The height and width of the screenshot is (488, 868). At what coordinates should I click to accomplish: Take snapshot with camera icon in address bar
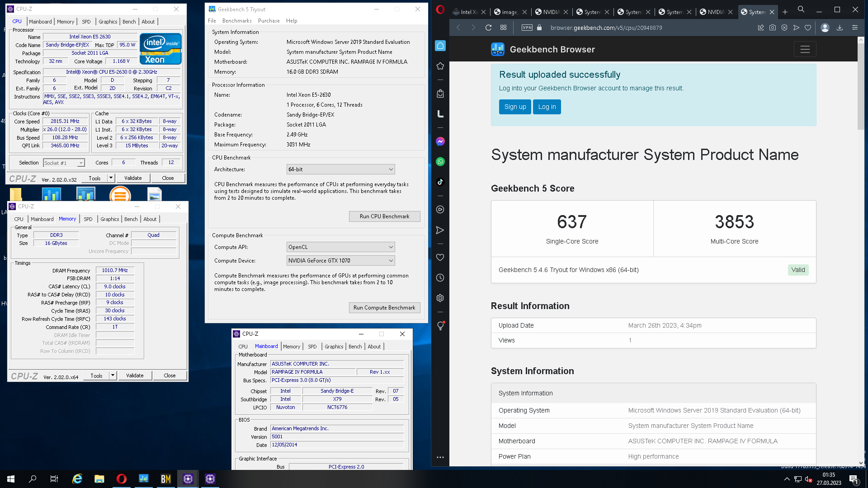click(x=773, y=28)
